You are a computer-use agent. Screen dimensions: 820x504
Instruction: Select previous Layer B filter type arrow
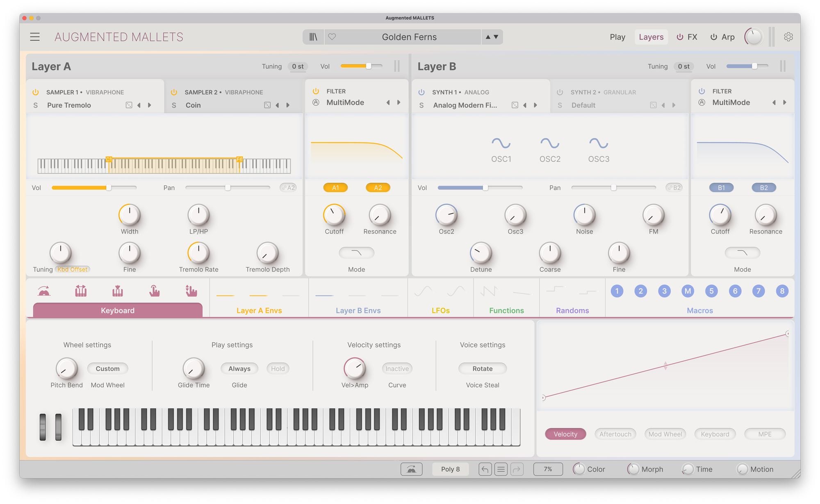click(x=774, y=102)
